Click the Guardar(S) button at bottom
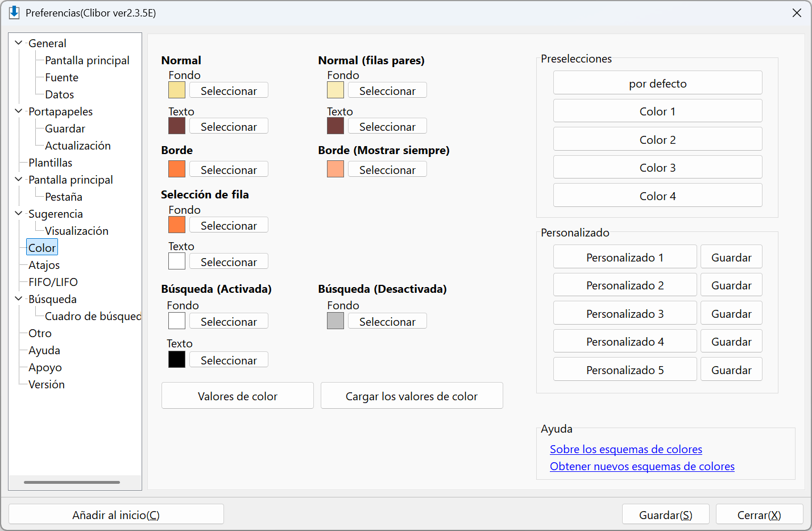Screen dimensions: 812x531 (x=666, y=515)
